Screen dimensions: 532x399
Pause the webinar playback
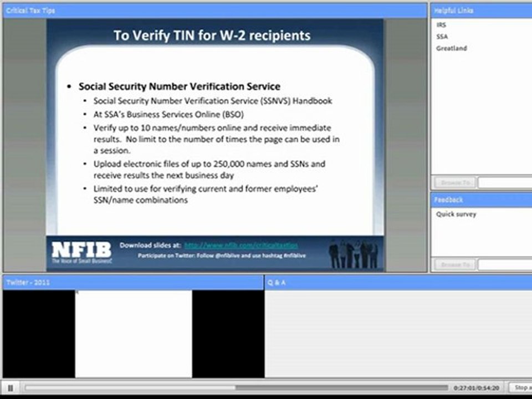click(11, 388)
